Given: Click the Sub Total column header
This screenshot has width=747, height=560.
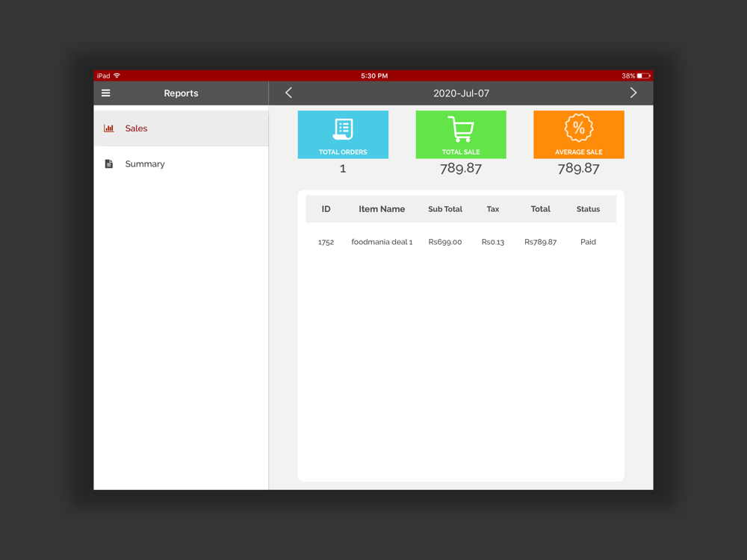Looking at the screenshot, I should tap(445, 209).
